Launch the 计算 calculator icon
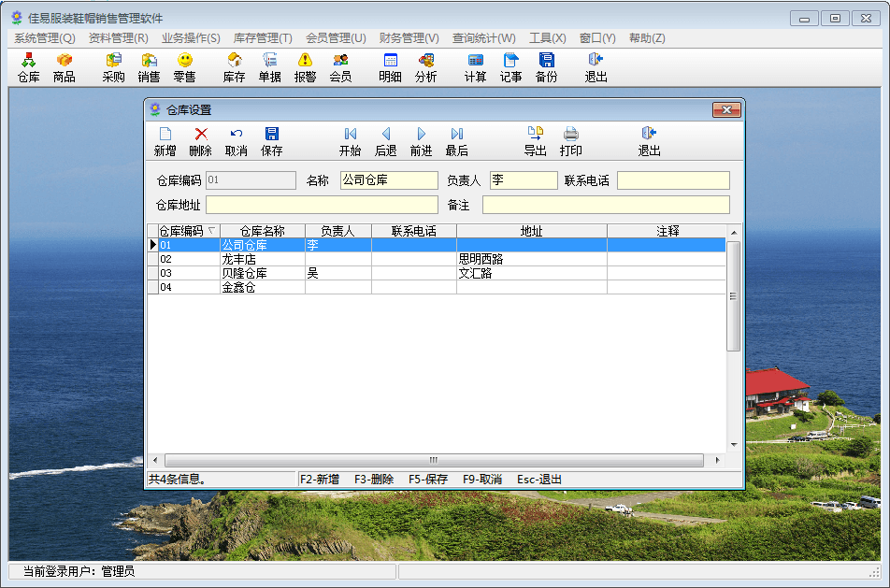890x588 pixels. coord(475,67)
